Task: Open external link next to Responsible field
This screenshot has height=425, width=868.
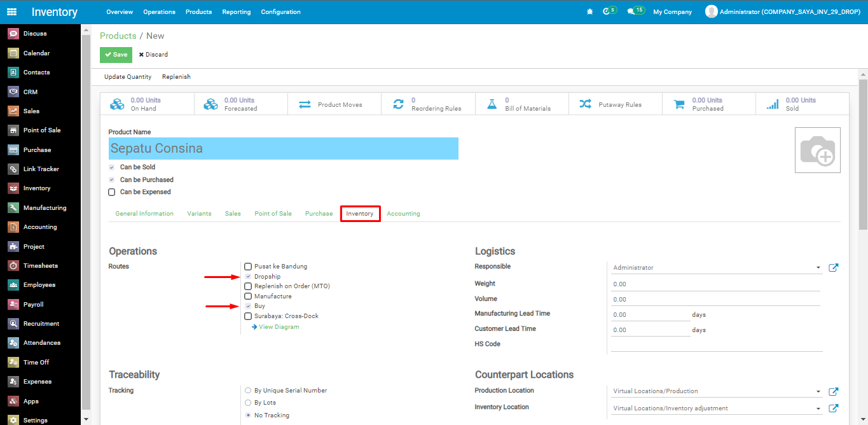Action: (833, 268)
